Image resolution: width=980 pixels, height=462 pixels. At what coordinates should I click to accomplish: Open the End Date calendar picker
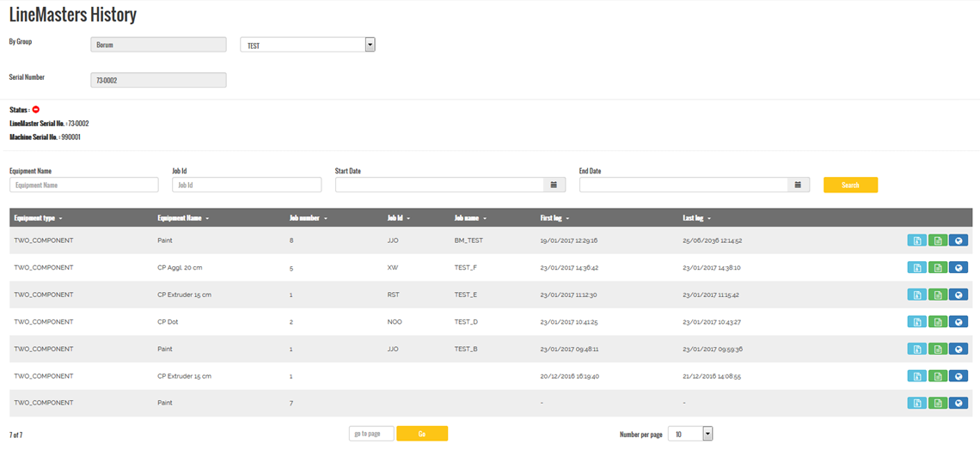799,185
